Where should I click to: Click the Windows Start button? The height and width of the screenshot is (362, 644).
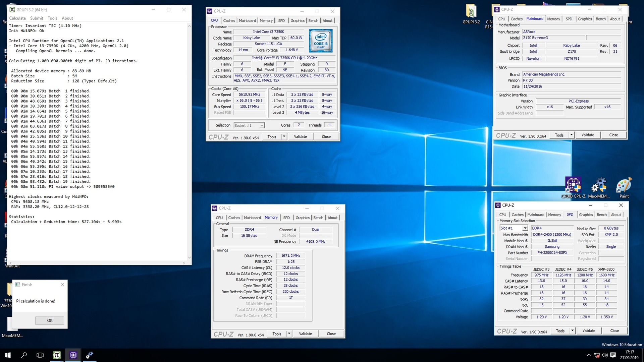click(x=8, y=355)
